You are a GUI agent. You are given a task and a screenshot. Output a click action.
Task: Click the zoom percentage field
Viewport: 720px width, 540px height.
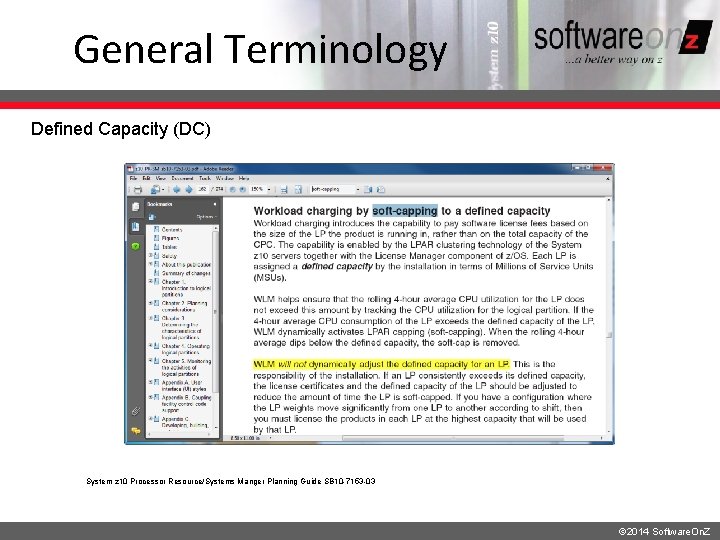tap(257, 189)
